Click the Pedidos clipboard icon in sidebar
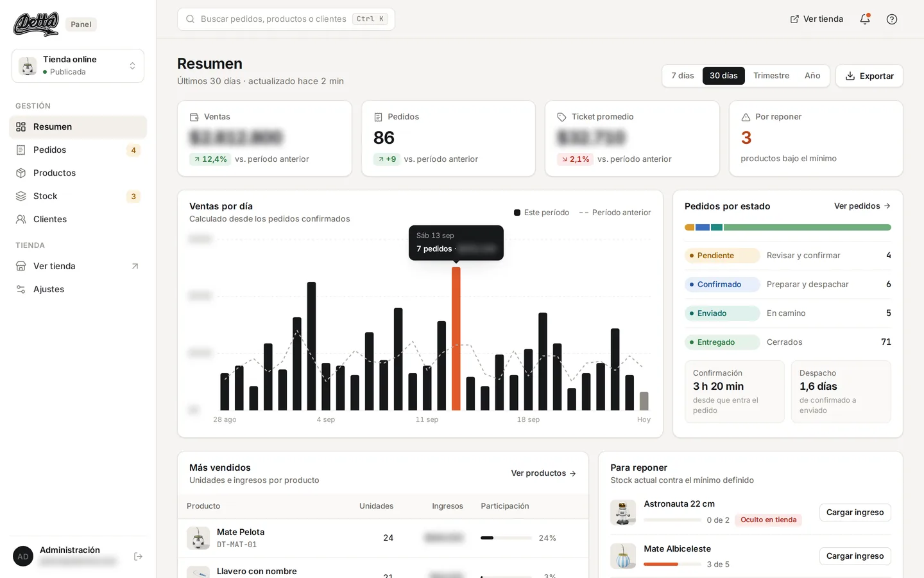The width and height of the screenshot is (924, 578). (21, 150)
